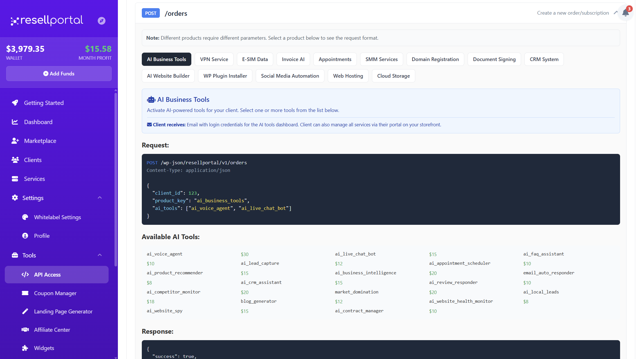This screenshot has width=644, height=359.
Task: Click the Clients group icon
Action: click(x=15, y=160)
